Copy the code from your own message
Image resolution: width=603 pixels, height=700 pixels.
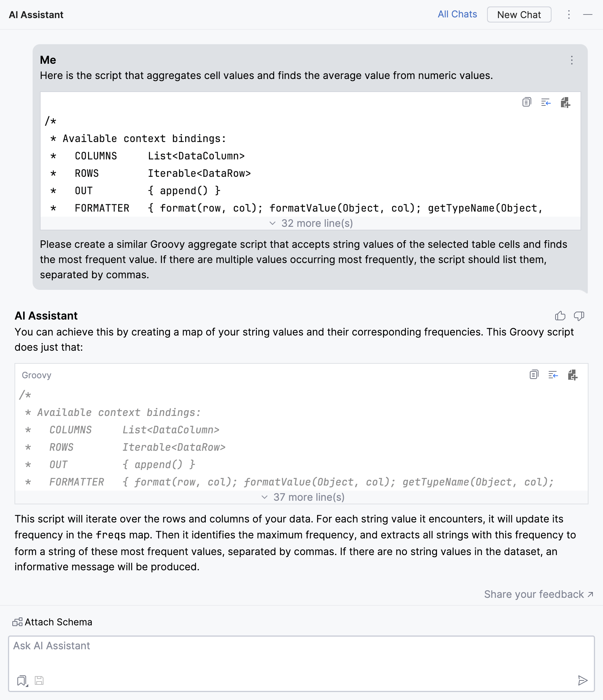[x=526, y=103]
